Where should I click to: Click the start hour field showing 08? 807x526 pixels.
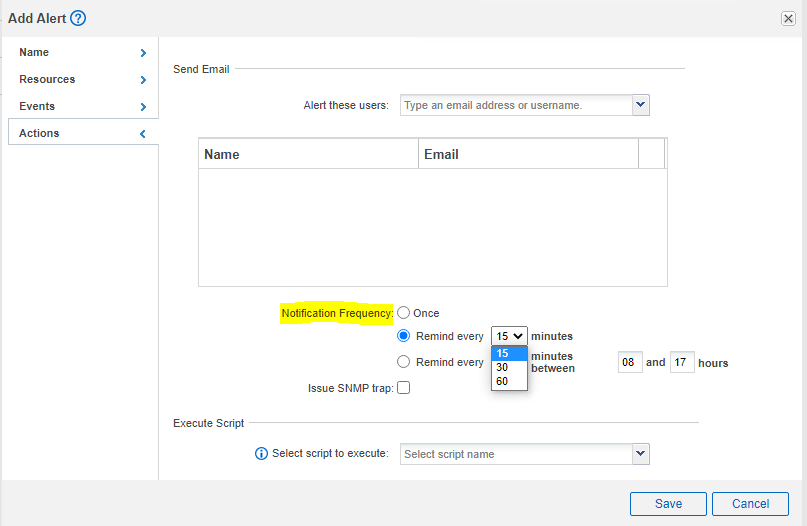[629, 363]
